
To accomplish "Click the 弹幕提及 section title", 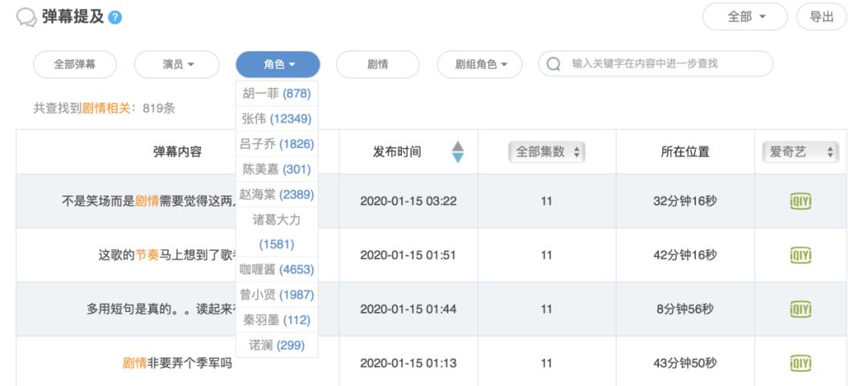I will 72,17.
